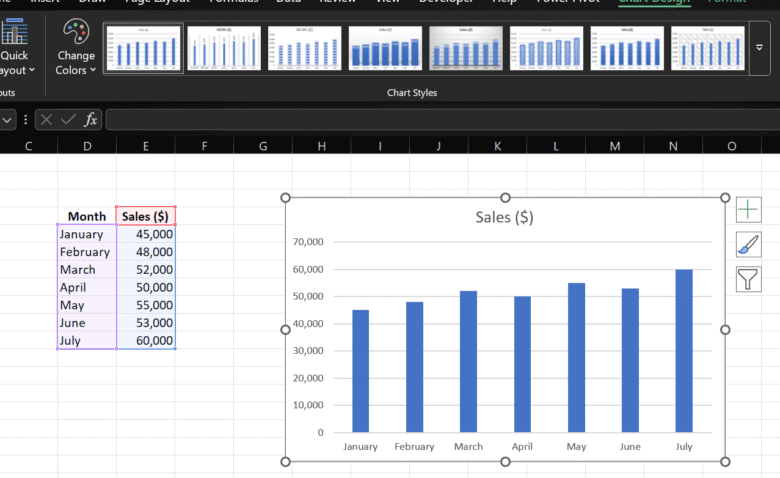780x478 pixels.
Task: Select column H header
Action: click(322, 146)
